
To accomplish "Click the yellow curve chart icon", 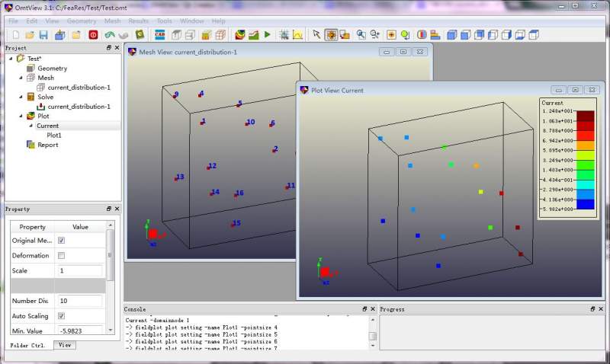I will (297, 35).
